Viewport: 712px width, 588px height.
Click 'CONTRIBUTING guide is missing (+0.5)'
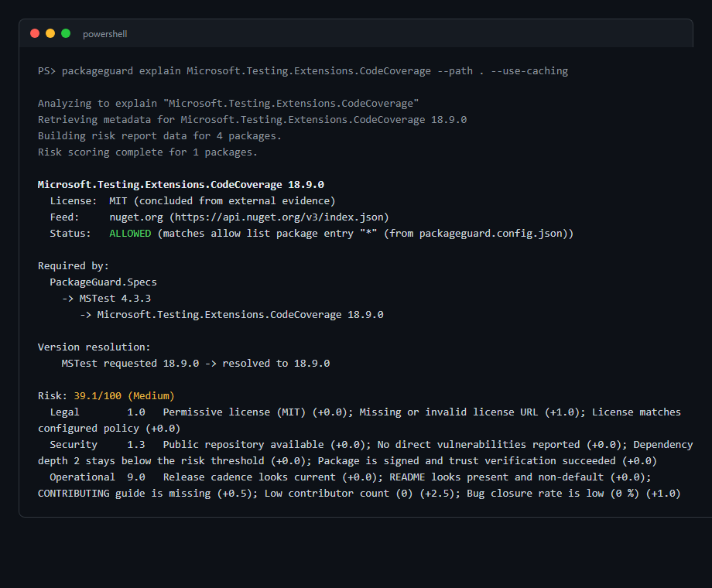145,494
